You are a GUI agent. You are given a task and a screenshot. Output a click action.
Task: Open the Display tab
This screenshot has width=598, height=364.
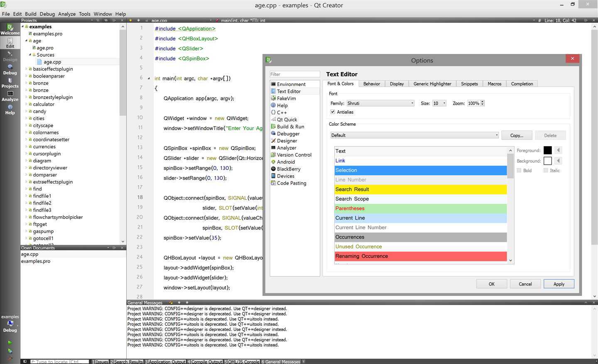tap(397, 84)
